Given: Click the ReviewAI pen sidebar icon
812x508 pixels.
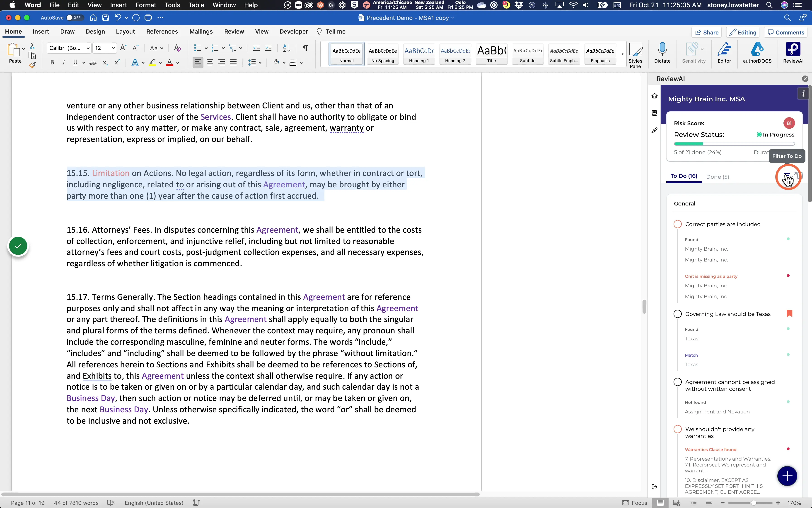Looking at the screenshot, I should click(654, 130).
